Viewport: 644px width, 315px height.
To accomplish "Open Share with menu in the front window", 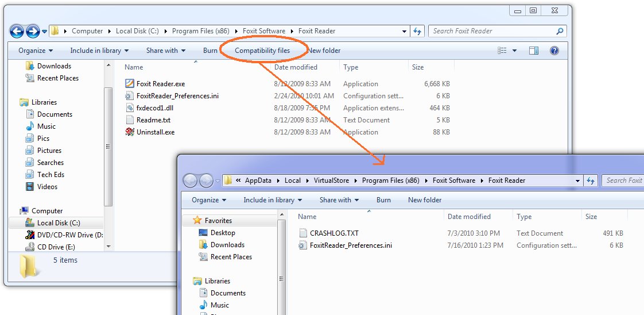I will coord(339,200).
